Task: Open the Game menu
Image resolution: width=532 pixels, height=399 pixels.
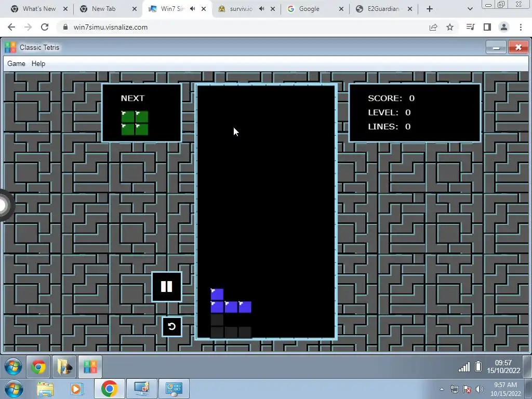Action: click(x=16, y=64)
